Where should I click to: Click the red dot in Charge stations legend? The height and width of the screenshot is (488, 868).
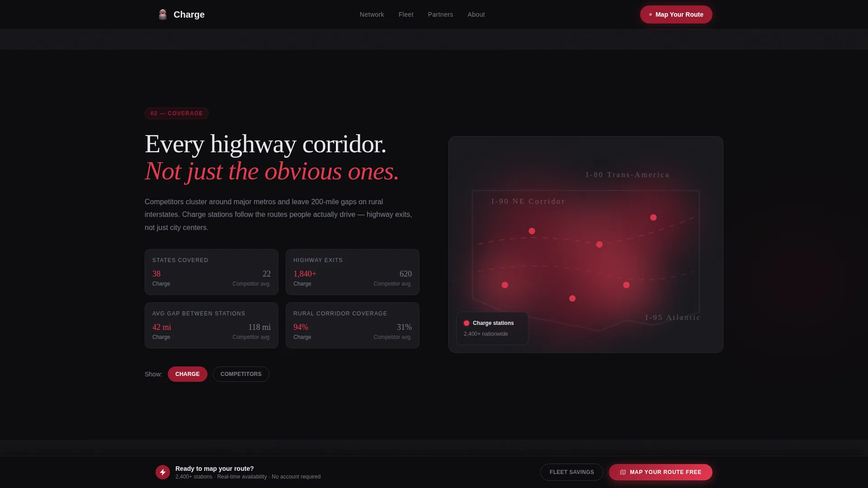click(x=467, y=323)
